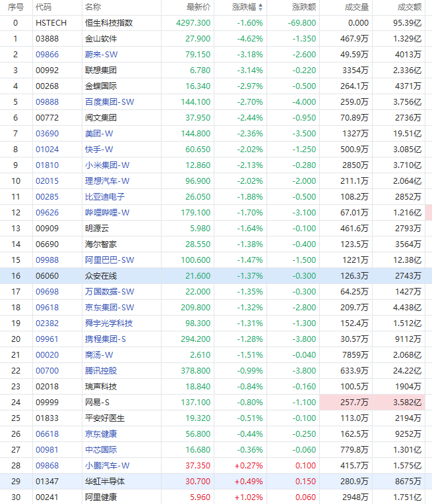Open stock code 09988 link
The height and width of the screenshot is (504, 432).
(x=47, y=260)
